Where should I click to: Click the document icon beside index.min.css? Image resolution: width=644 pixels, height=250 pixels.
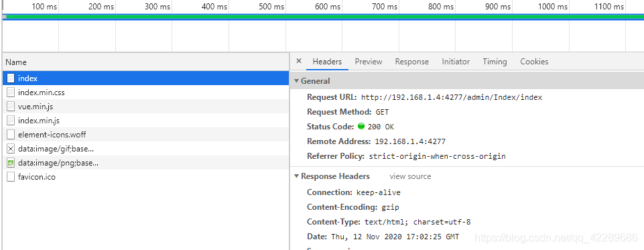11,92
